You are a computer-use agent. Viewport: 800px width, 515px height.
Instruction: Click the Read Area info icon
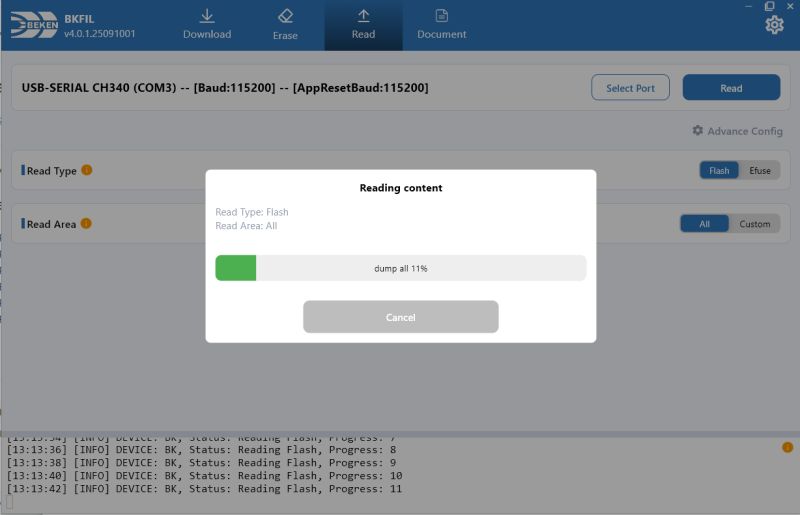click(x=86, y=224)
